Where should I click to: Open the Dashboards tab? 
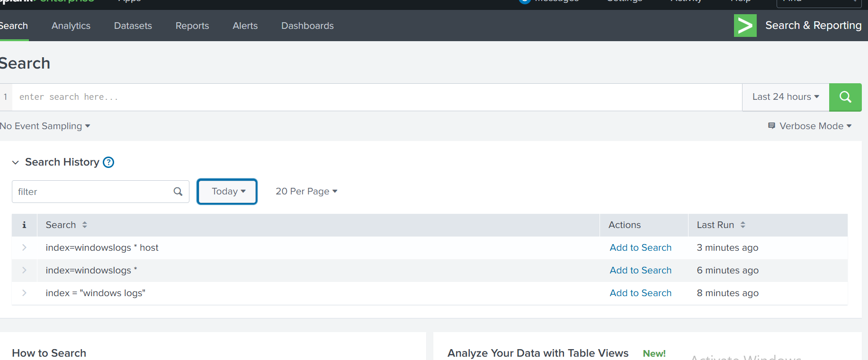[x=307, y=26]
